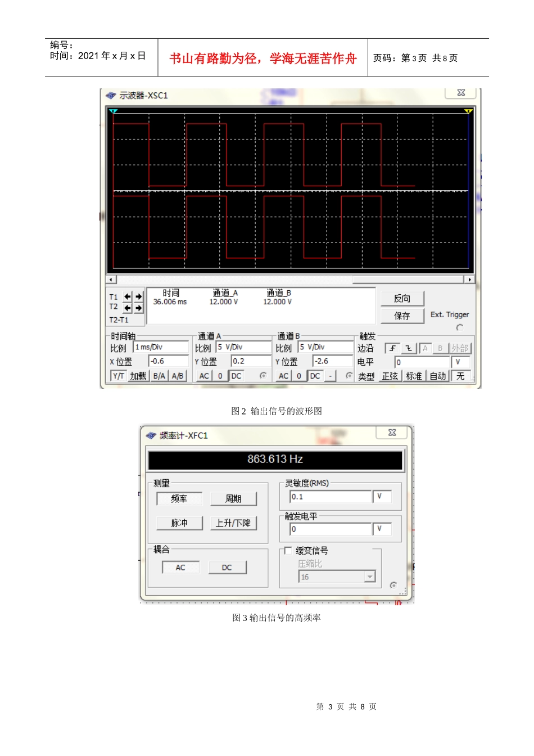This screenshot has height=756, width=534.
Task: Select the 频率 frequency measurement button
Action: coord(179,498)
